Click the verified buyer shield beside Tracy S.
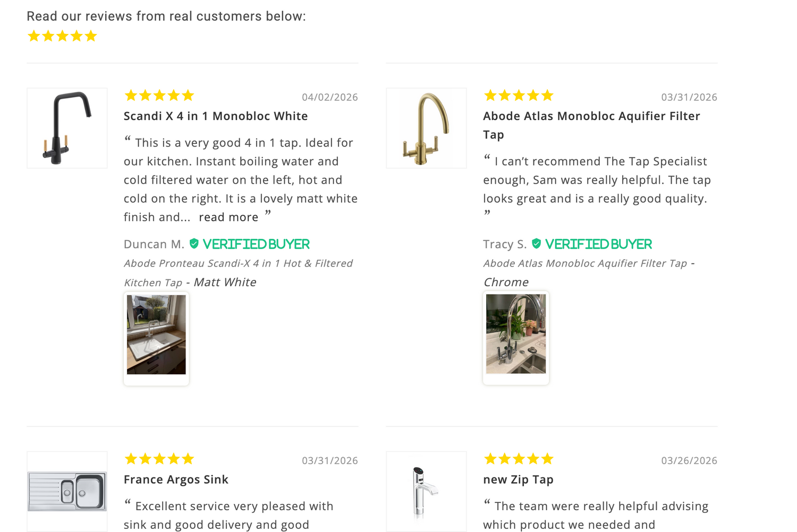797x532 pixels. tap(537, 244)
